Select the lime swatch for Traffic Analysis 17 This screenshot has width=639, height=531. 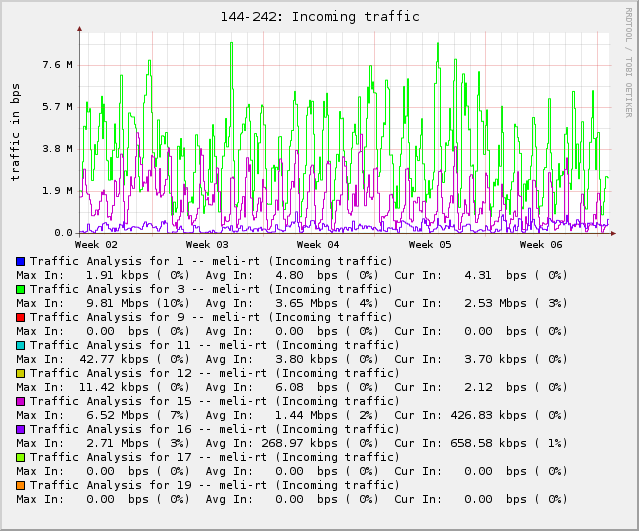coord(21,457)
